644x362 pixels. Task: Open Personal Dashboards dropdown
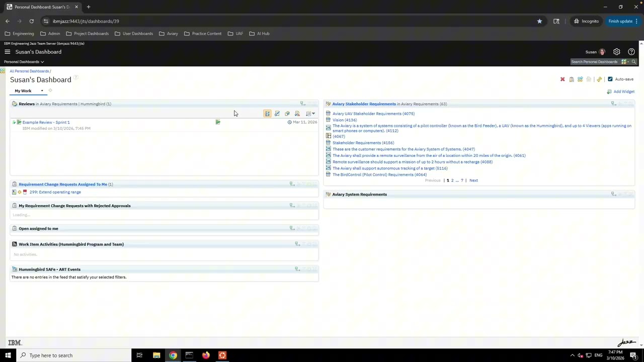click(x=24, y=62)
